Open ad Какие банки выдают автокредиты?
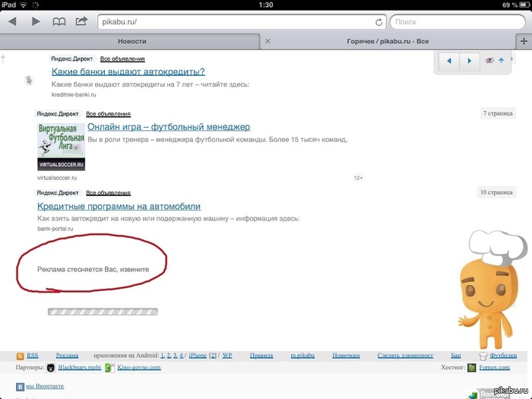 pyautogui.click(x=128, y=72)
